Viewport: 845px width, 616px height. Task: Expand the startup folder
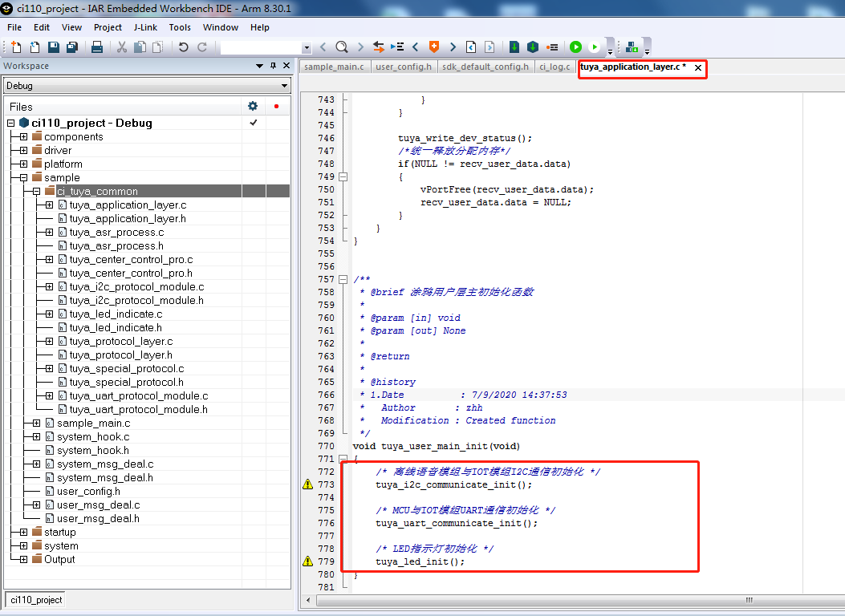[x=24, y=532]
